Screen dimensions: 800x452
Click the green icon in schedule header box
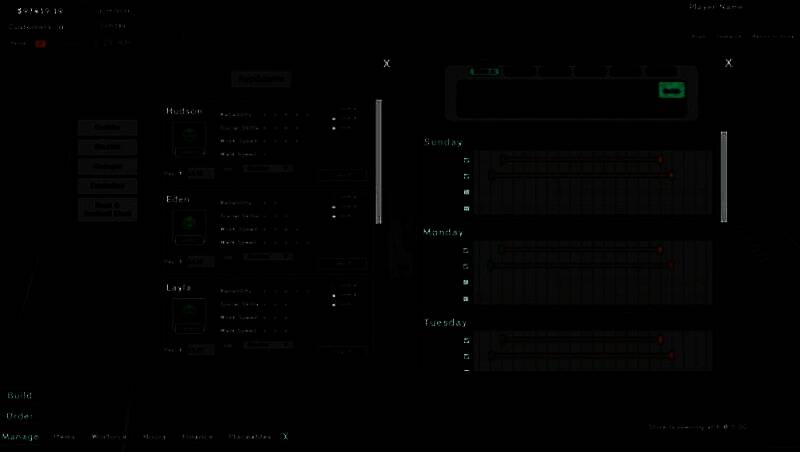pos(671,91)
